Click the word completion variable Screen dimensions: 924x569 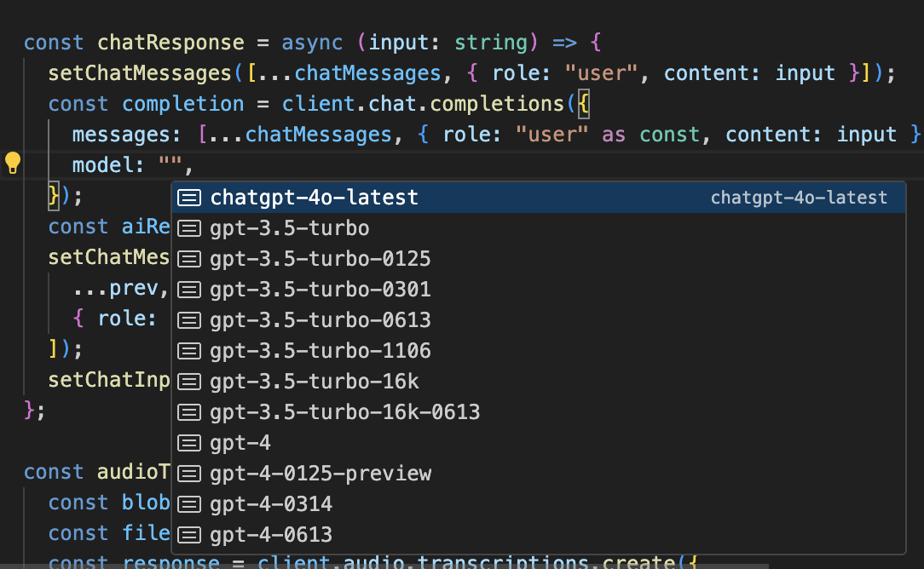tap(182, 104)
